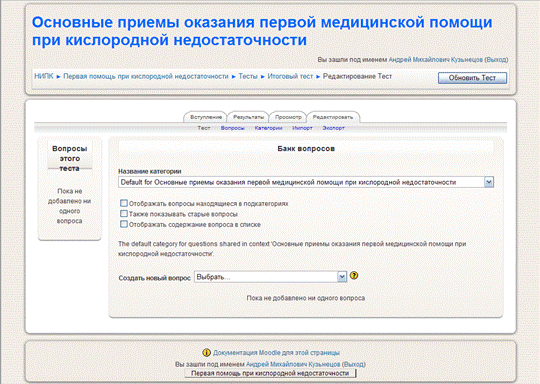Click the bottom course name button
Image resolution: width=540 pixels, height=384 pixels.
point(270,373)
